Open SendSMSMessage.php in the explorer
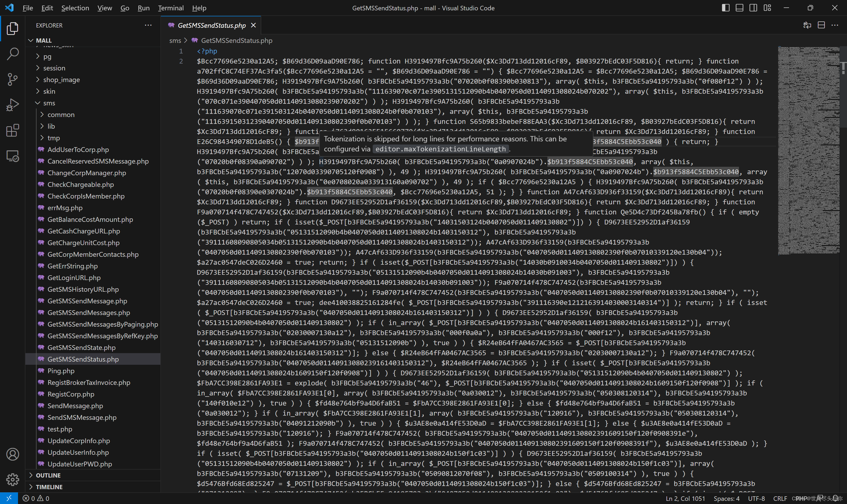 tap(82, 417)
